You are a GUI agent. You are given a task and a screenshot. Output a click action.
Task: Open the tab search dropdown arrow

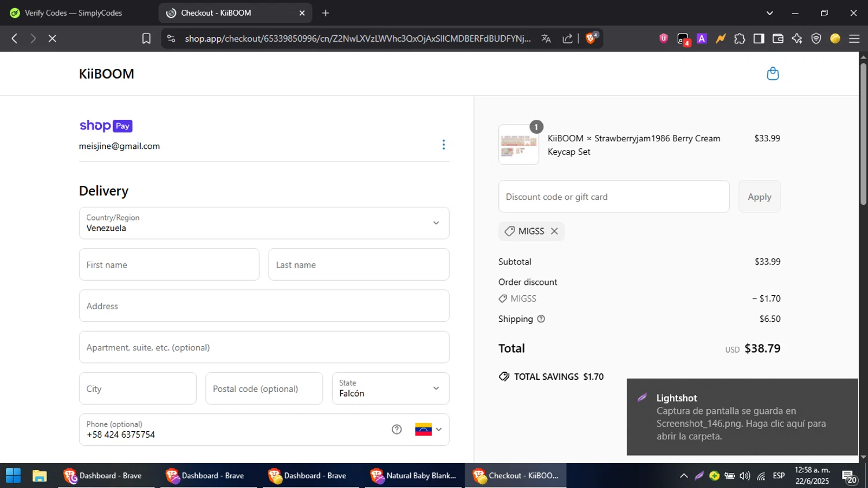[770, 13]
